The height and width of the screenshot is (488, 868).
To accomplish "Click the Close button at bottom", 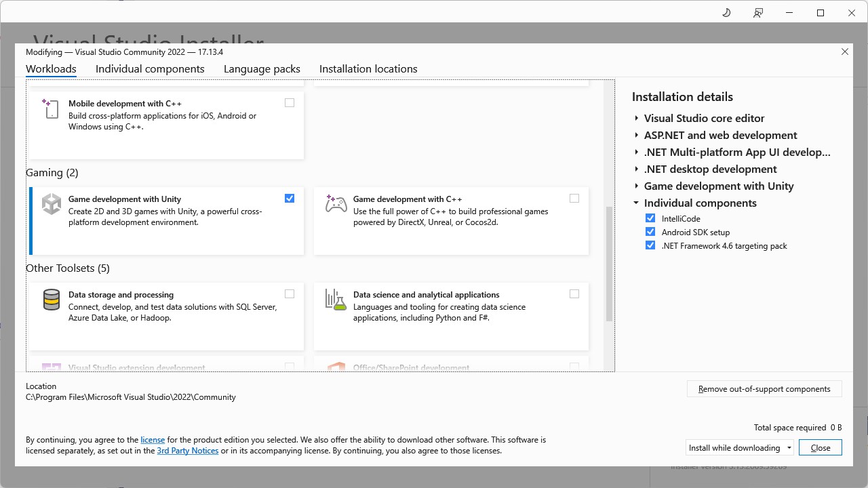I will coord(821,448).
